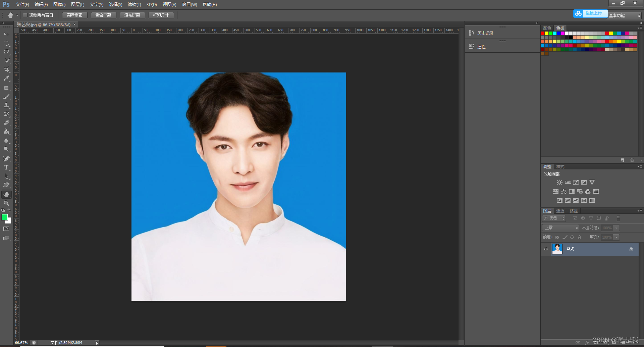Select the Eyedropper tool
This screenshot has width=644, height=347.
tap(6, 78)
